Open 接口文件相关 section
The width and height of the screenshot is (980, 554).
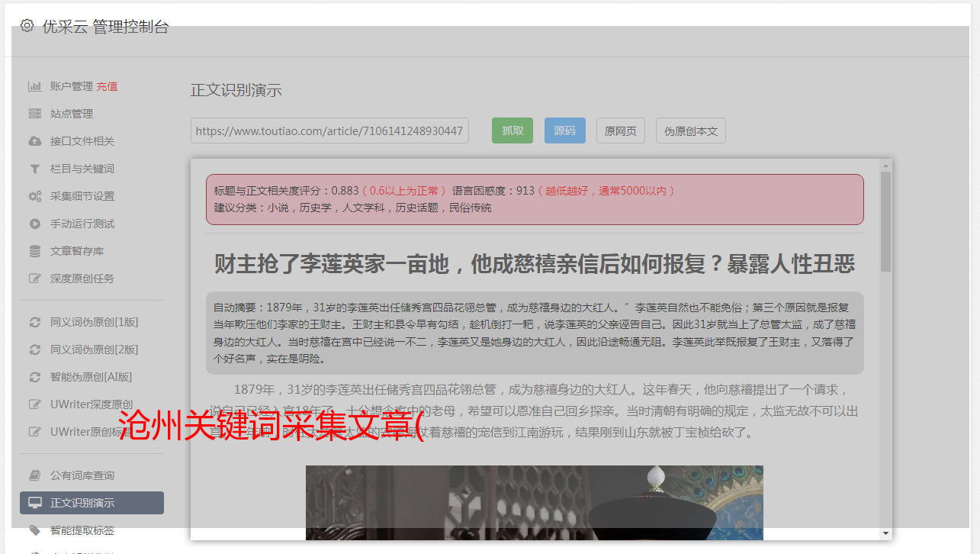coord(82,141)
